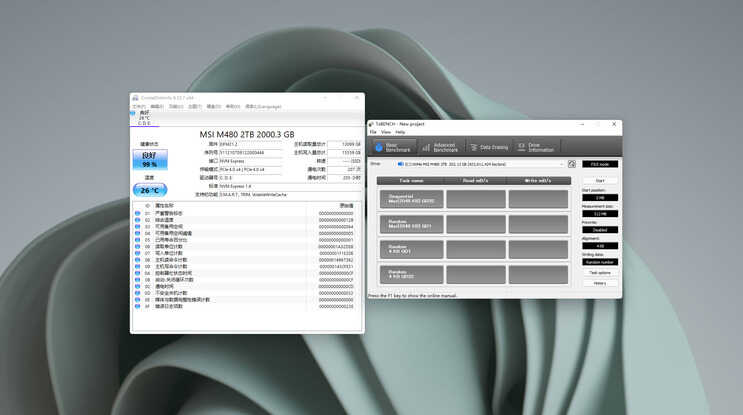
Task: Click the MSI M480 2TB 2000.3 GB title
Action: pos(247,135)
